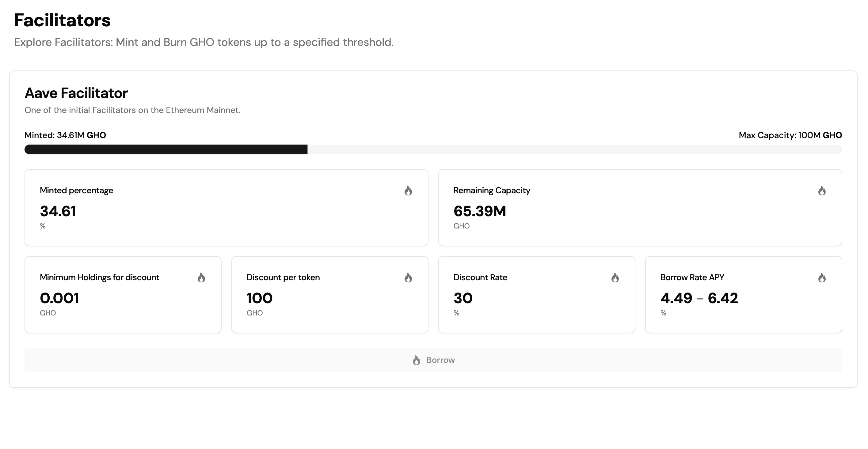Viewport: 868px width, 449px height.
Task: Click 'Discount Rate' card label
Action: [480, 277]
